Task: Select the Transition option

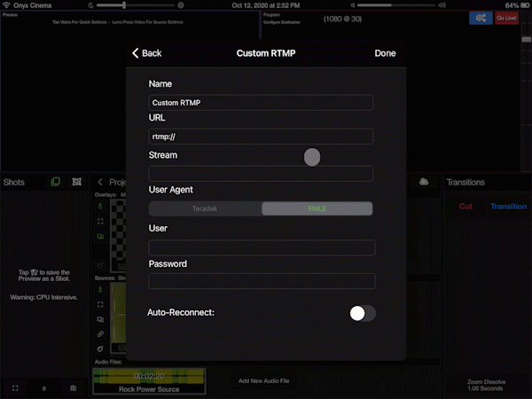Action: point(508,207)
